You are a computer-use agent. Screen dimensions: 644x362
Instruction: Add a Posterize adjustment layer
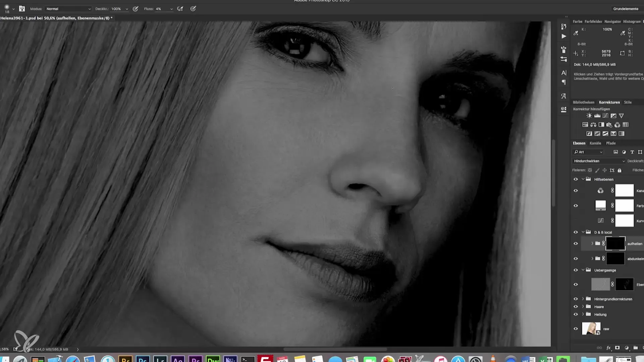click(x=597, y=134)
